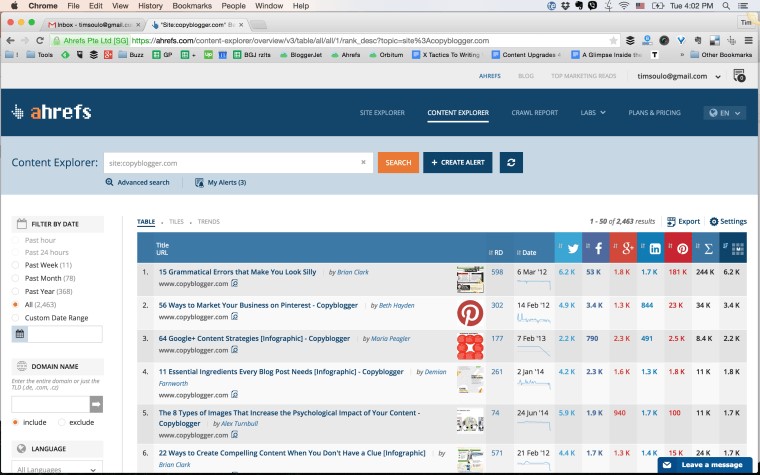Click the domain name input field
Image resolution: width=760 pixels, height=475 pixels.
click(51, 404)
